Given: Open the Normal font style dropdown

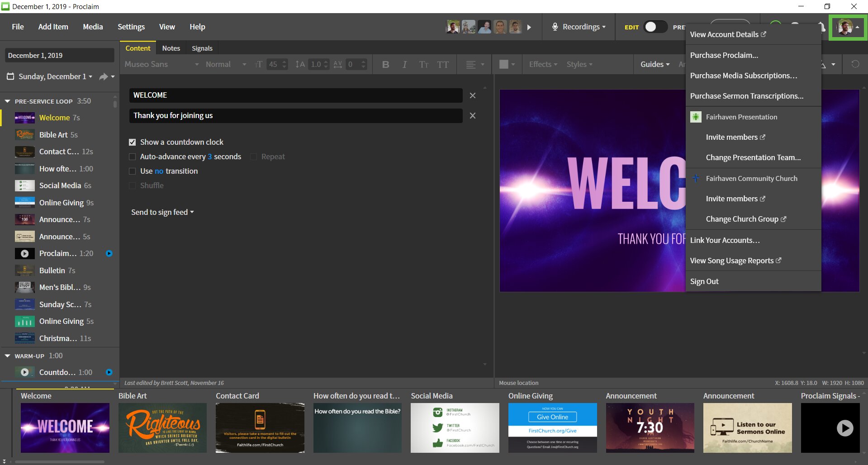Looking at the screenshot, I should point(226,64).
